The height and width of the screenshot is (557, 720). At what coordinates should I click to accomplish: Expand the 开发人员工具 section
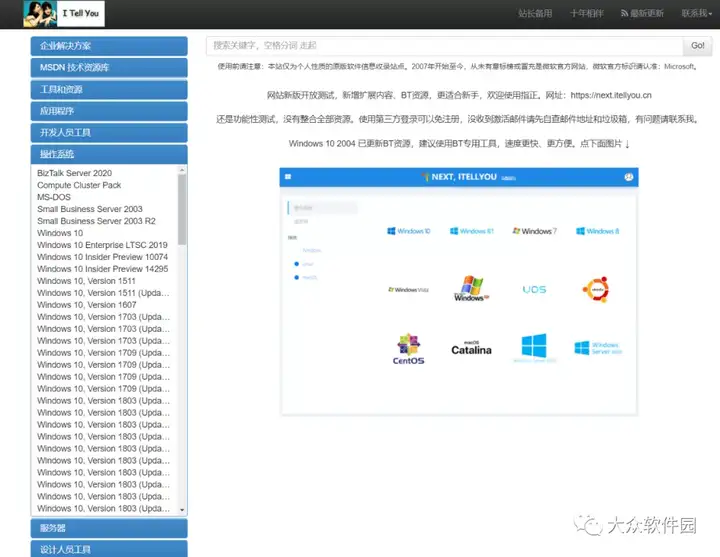coord(109,133)
